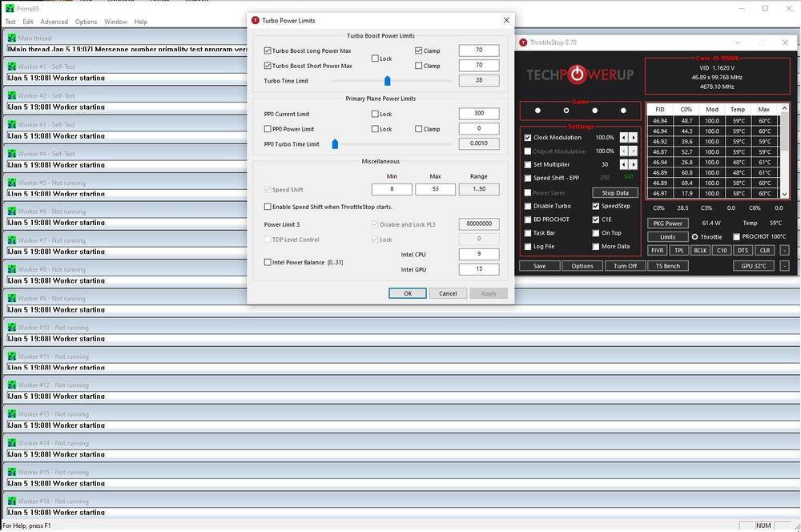Click the Prime95 title bar icon

[x=9, y=8]
